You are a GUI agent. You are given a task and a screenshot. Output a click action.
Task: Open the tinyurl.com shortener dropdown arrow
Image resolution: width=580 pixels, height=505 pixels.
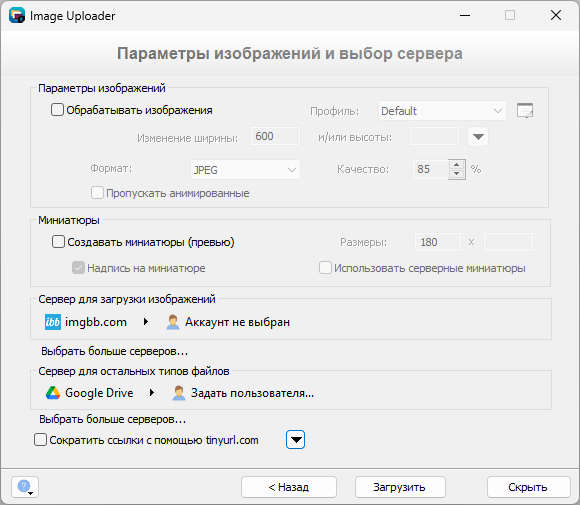coord(295,440)
